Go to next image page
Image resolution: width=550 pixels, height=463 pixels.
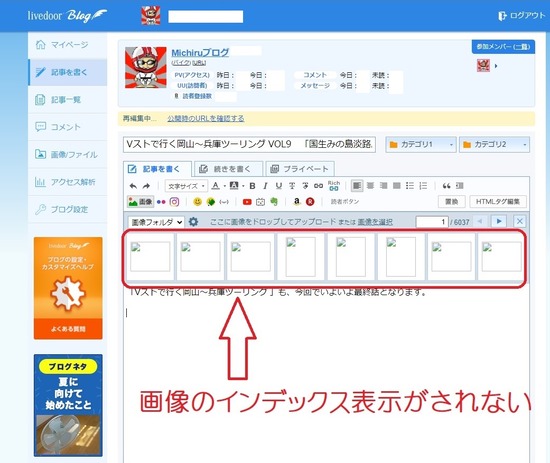pyautogui.click(x=499, y=221)
